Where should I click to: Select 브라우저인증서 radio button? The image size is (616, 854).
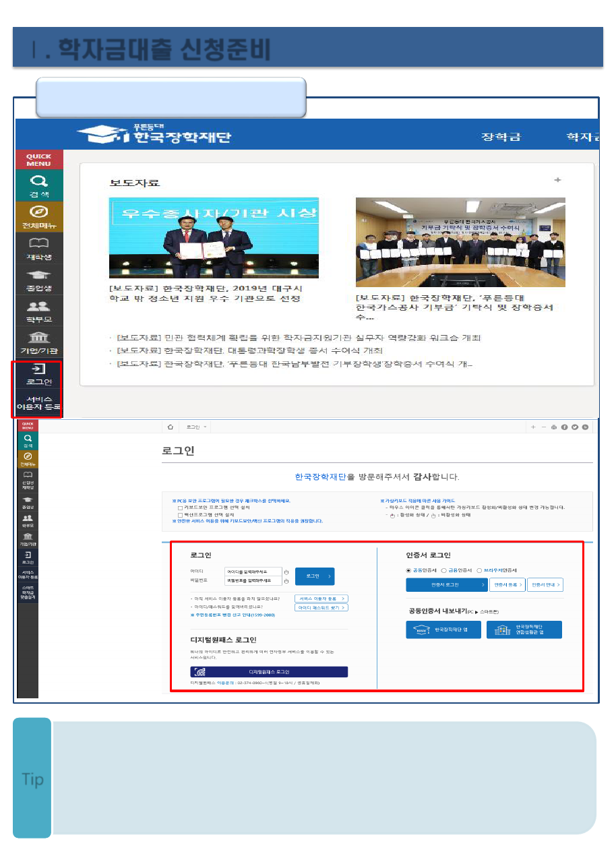click(479, 571)
